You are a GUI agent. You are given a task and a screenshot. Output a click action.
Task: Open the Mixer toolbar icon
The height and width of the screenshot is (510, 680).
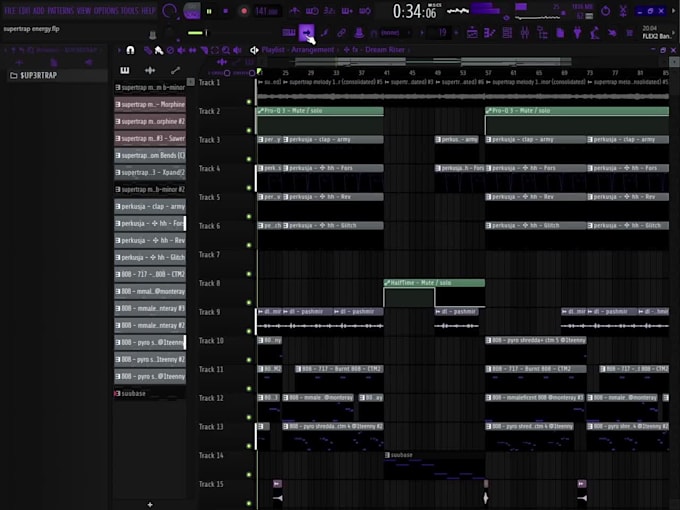click(x=525, y=33)
